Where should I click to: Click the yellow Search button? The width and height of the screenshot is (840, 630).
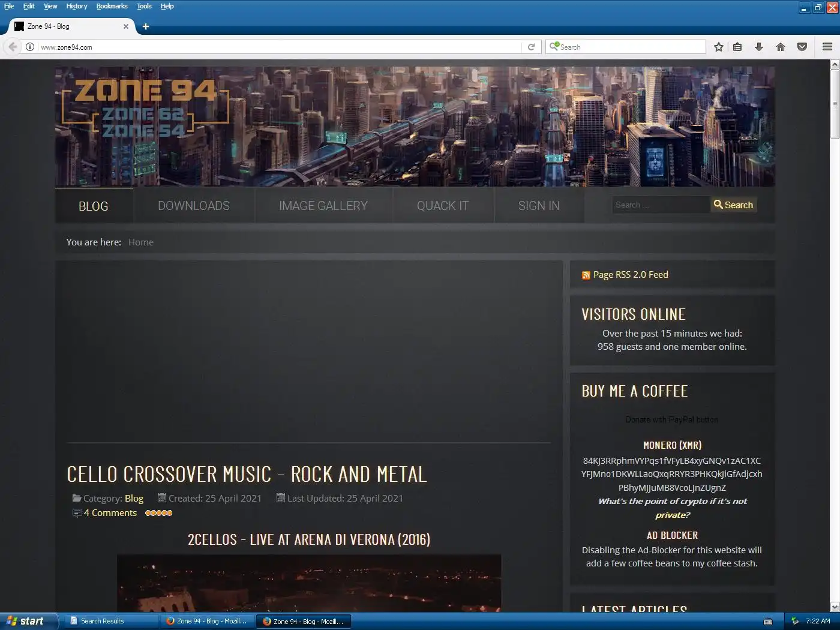(733, 205)
